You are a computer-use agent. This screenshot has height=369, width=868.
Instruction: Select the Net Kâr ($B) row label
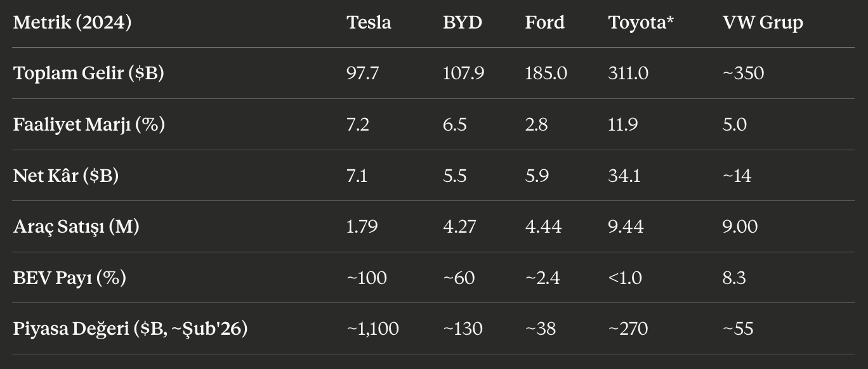[x=66, y=176]
